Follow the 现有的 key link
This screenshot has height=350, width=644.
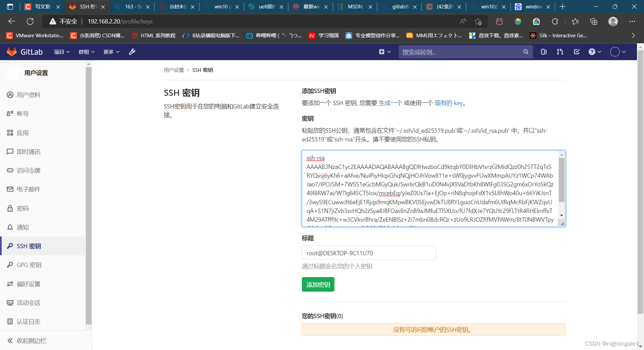coord(448,103)
